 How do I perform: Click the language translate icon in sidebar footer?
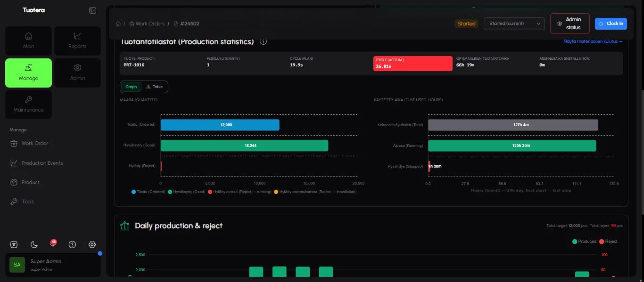pyautogui.click(x=14, y=244)
